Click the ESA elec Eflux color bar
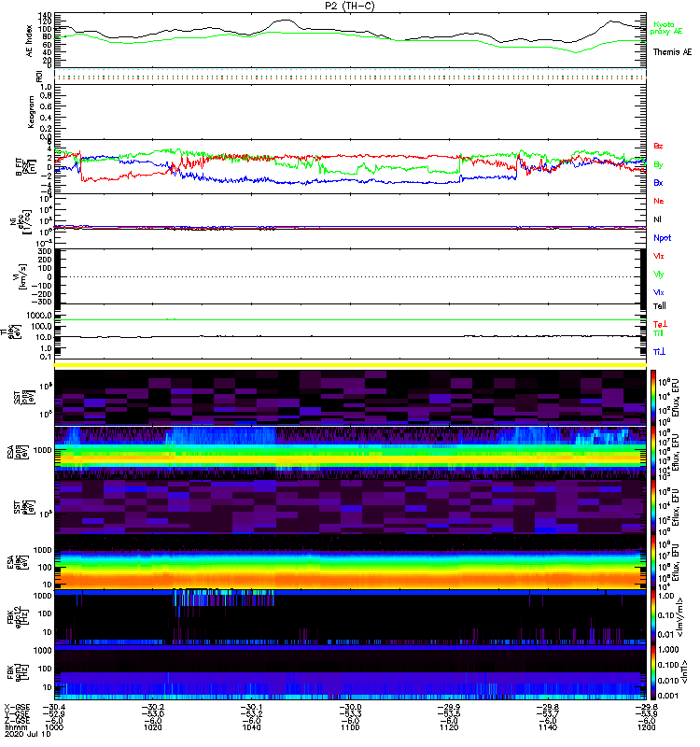The height and width of the screenshot is (747, 700). 653,563
